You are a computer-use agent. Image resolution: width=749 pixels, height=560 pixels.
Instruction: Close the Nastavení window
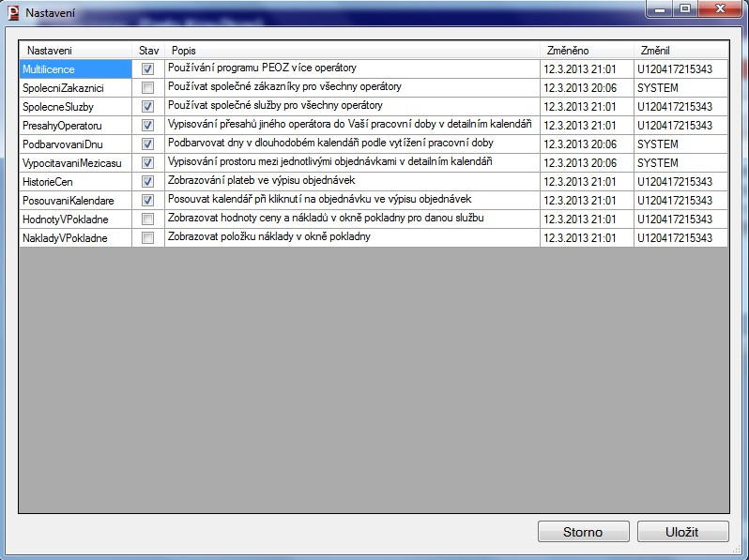pos(720,8)
